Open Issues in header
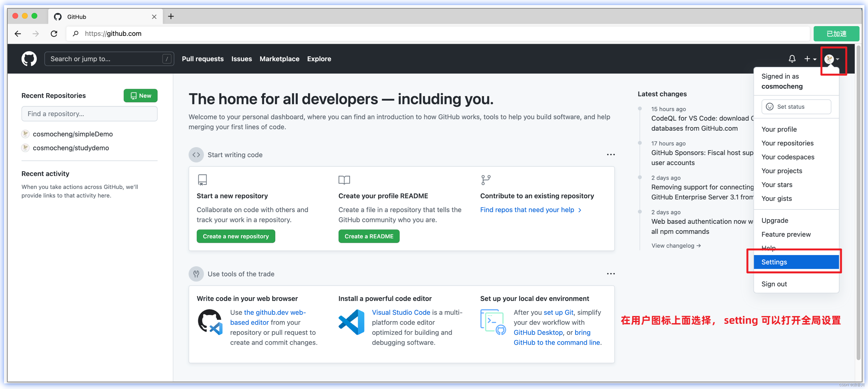The image size is (868, 389). (x=241, y=59)
